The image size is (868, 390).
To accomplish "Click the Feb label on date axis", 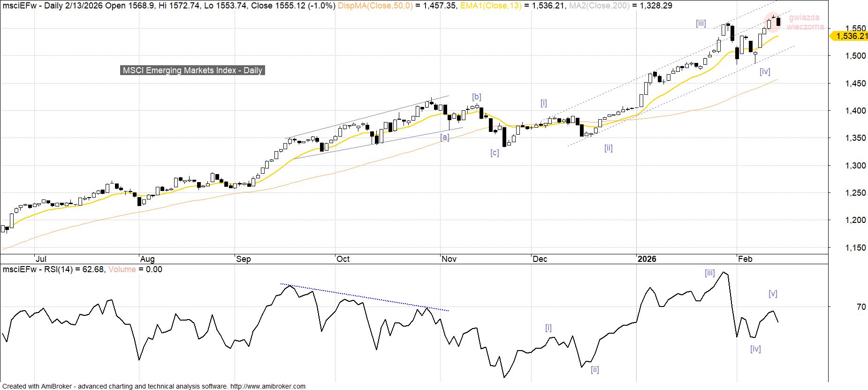I will pos(745,259).
